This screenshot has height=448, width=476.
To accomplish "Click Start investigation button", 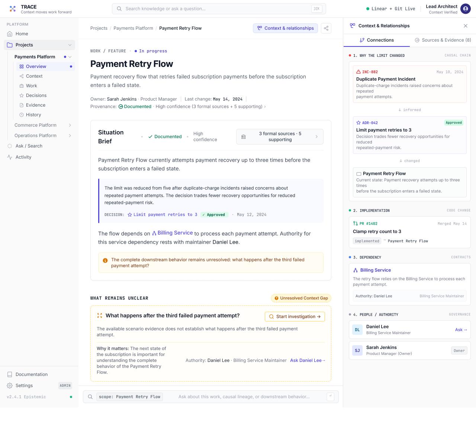I will 295,316.
